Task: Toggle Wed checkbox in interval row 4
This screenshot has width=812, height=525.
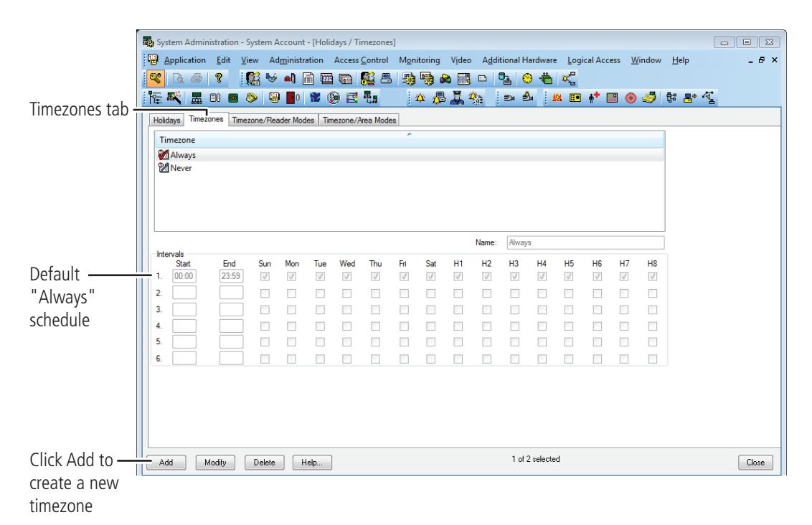Action: [x=347, y=326]
